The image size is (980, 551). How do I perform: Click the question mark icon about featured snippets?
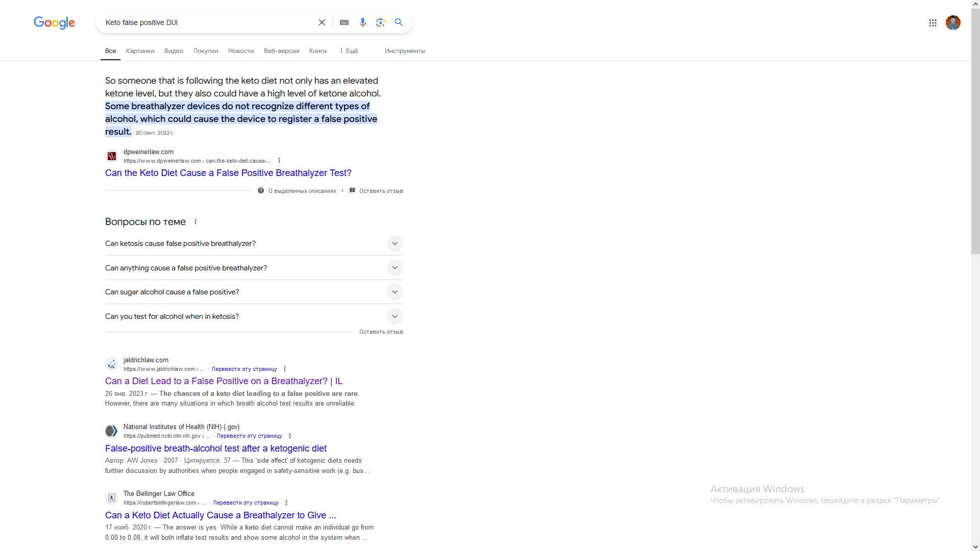(261, 190)
